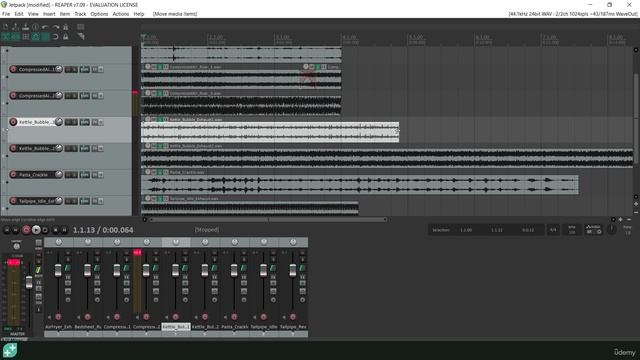Image resolution: width=640 pixels, height=360 pixels.
Task: Click the arrange view horizontal scrollbar
Action: pos(269,220)
